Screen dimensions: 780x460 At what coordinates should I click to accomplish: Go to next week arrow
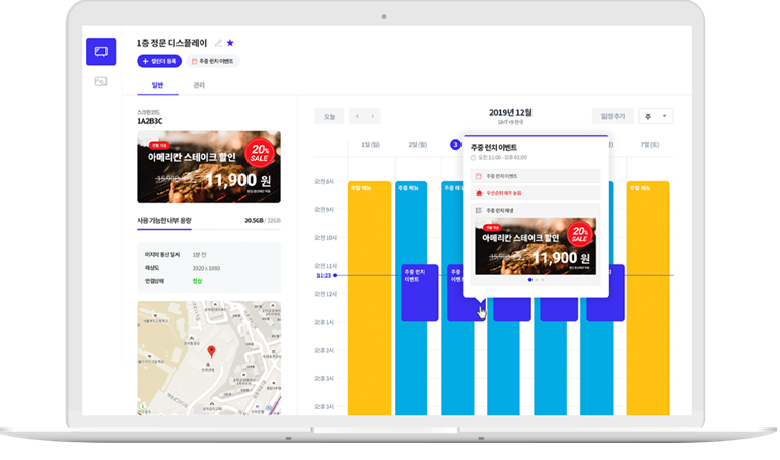click(372, 116)
